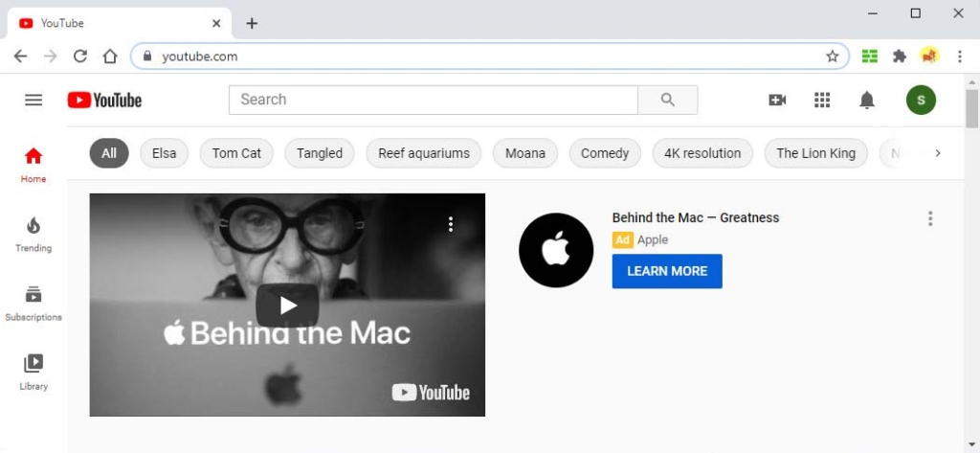The width and height of the screenshot is (980, 453).
Task: Play the Behind the Mac video
Action: click(x=287, y=306)
